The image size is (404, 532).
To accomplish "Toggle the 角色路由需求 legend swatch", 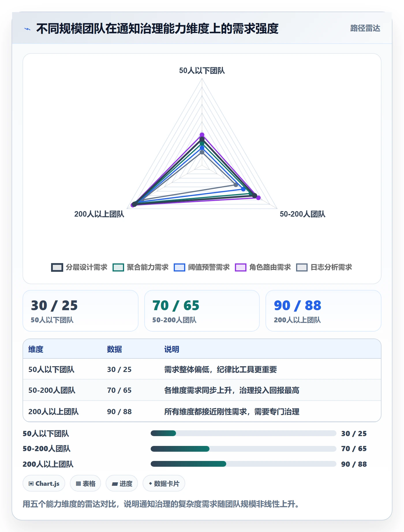I will pos(241,267).
